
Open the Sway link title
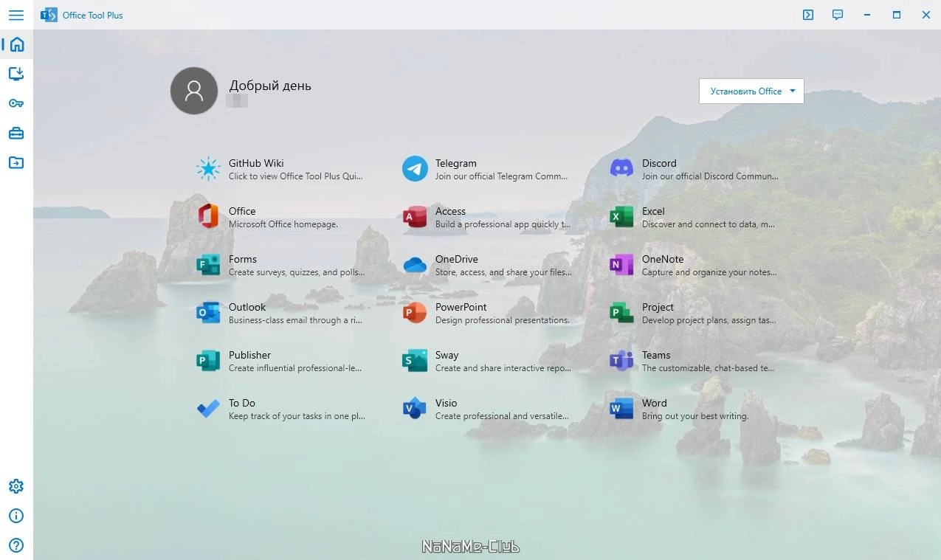[447, 355]
